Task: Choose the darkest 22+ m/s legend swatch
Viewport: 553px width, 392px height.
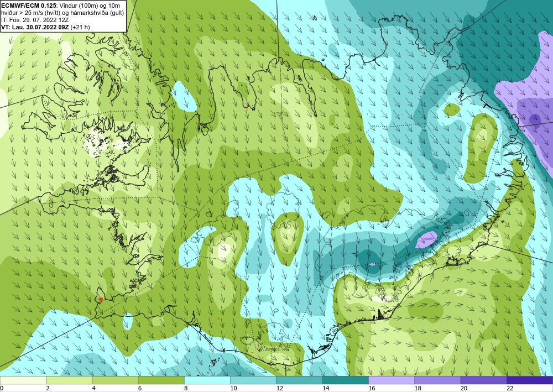Action: pyautogui.click(x=529, y=380)
